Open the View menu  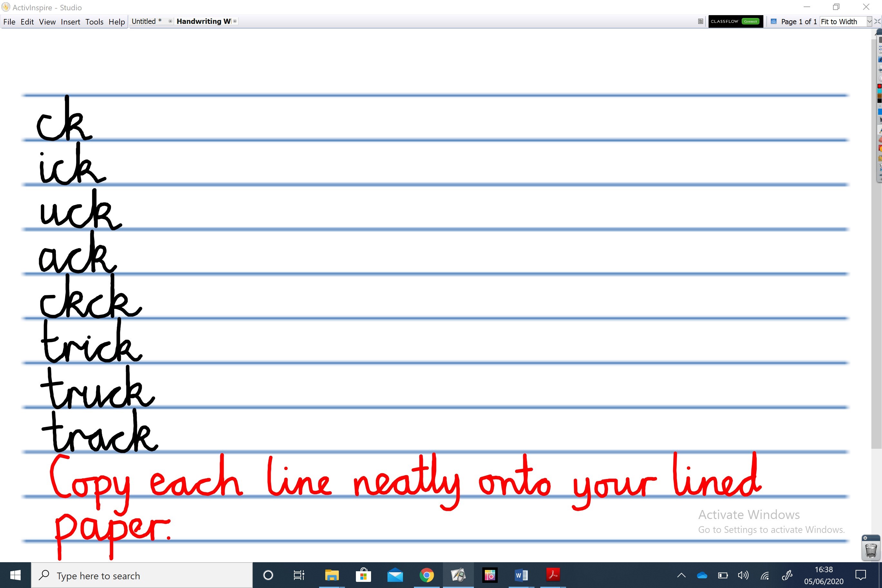click(47, 22)
